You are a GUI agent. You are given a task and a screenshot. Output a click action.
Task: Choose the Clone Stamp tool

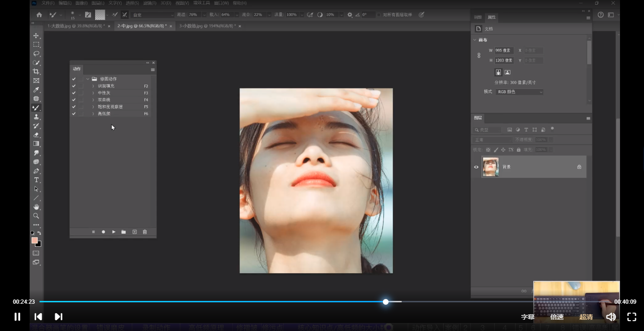point(36,117)
